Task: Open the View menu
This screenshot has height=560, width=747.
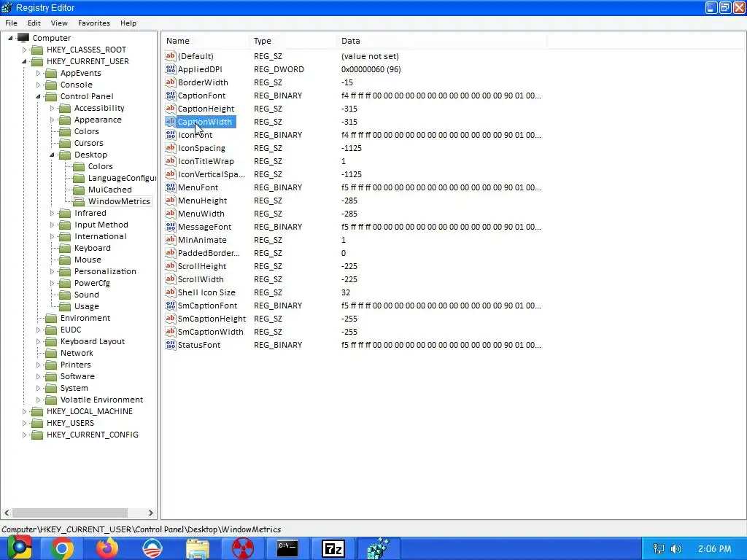Action: tap(59, 23)
